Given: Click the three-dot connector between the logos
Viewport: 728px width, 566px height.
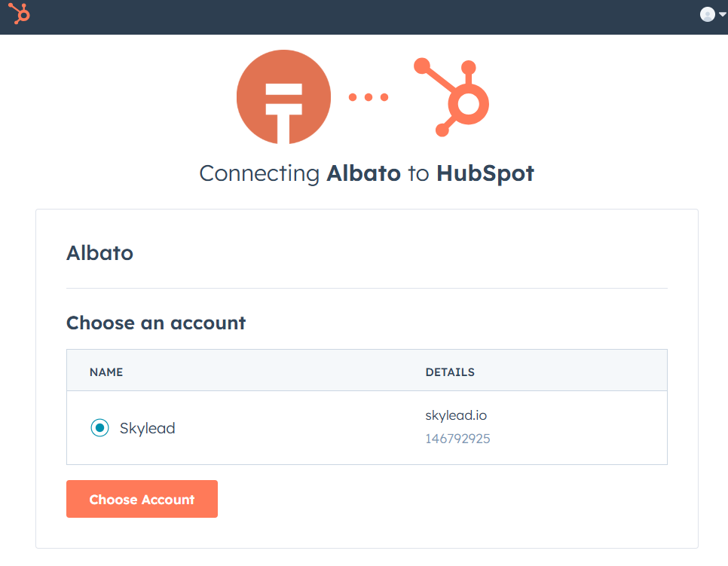Looking at the screenshot, I should tap(369, 96).
